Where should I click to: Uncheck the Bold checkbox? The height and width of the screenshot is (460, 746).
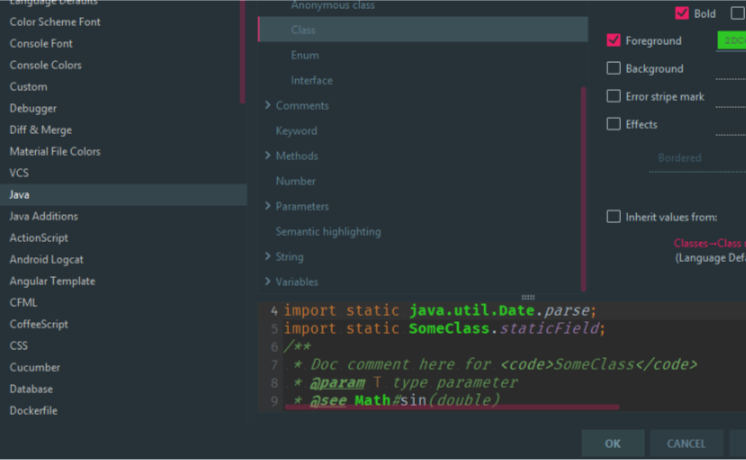(x=682, y=14)
